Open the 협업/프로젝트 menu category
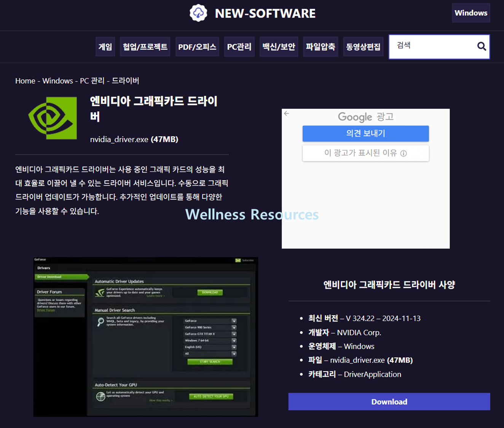 [x=145, y=47]
